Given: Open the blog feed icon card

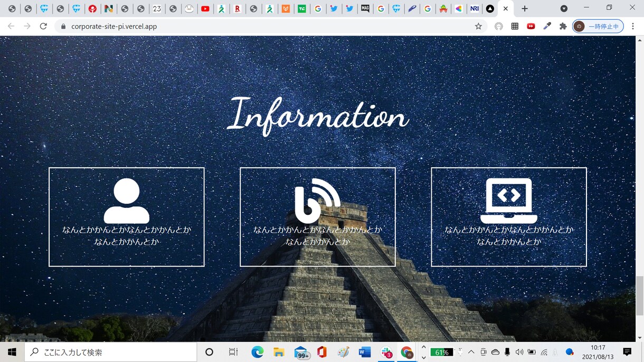Looking at the screenshot, I should [318, 217].
